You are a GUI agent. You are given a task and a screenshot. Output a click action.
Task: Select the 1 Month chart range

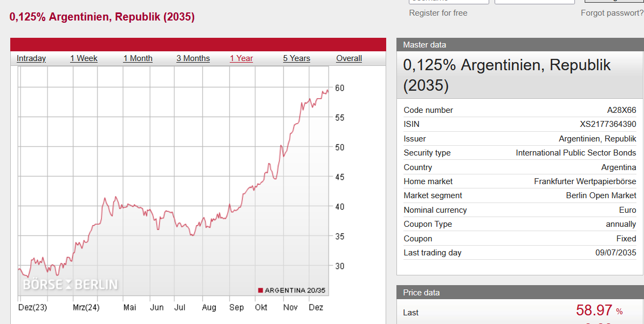pyautogui.click(x=138, y=58)
